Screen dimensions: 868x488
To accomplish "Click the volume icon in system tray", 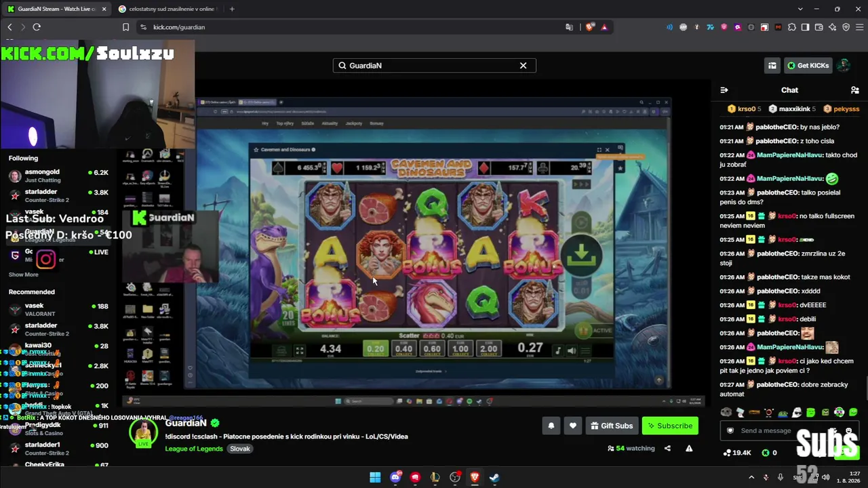I will pyautogui.click(x=825, y=477).
